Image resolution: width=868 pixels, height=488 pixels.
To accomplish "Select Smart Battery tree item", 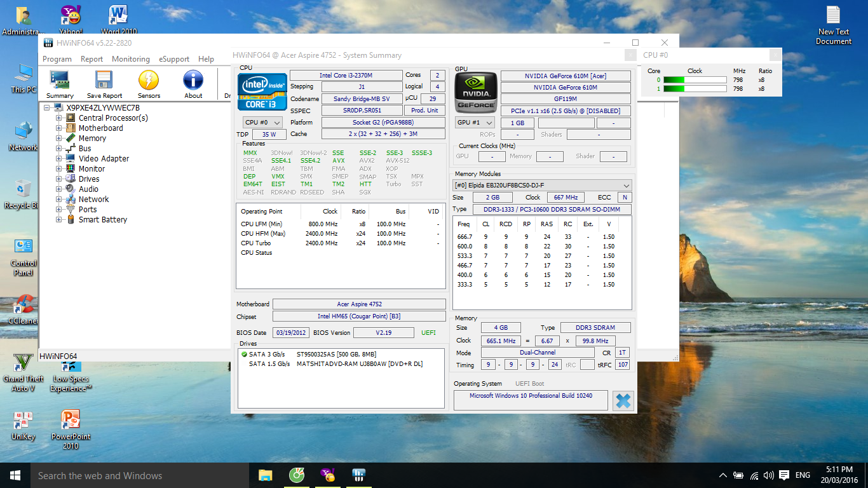I will click(103, 220).
